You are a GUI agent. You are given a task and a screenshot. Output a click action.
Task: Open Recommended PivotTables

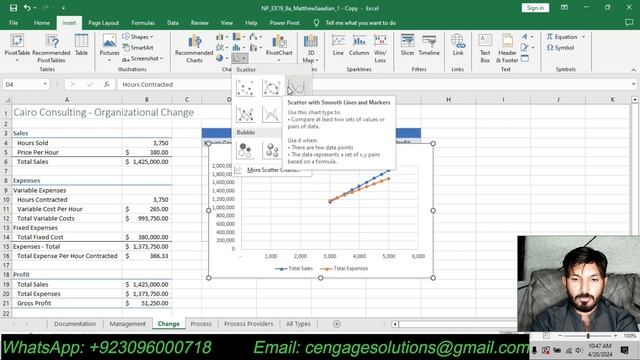(x=51, y=48)
